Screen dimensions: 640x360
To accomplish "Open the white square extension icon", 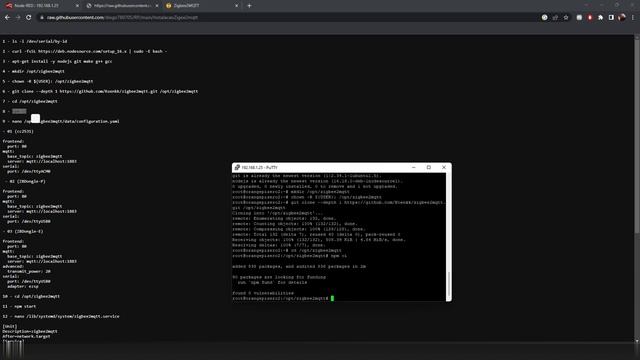I will [x=579, y=18].
